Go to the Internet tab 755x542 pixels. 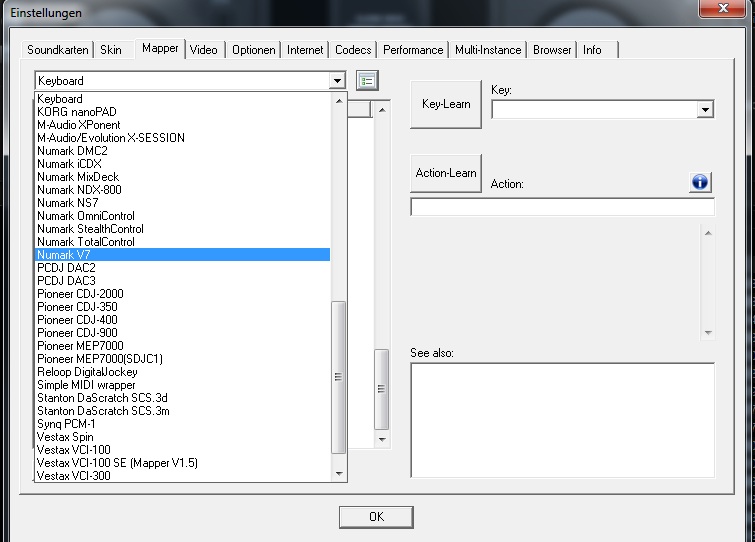coord(305,50)
